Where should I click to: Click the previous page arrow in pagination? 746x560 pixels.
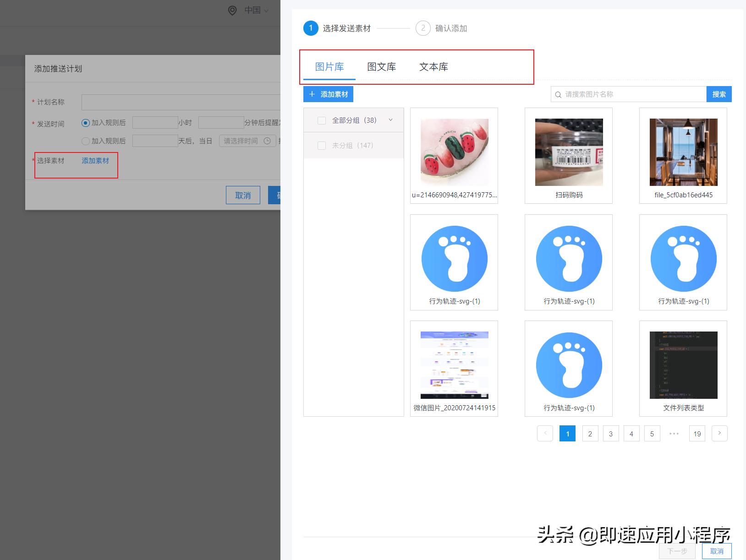(x=545, y=433)
